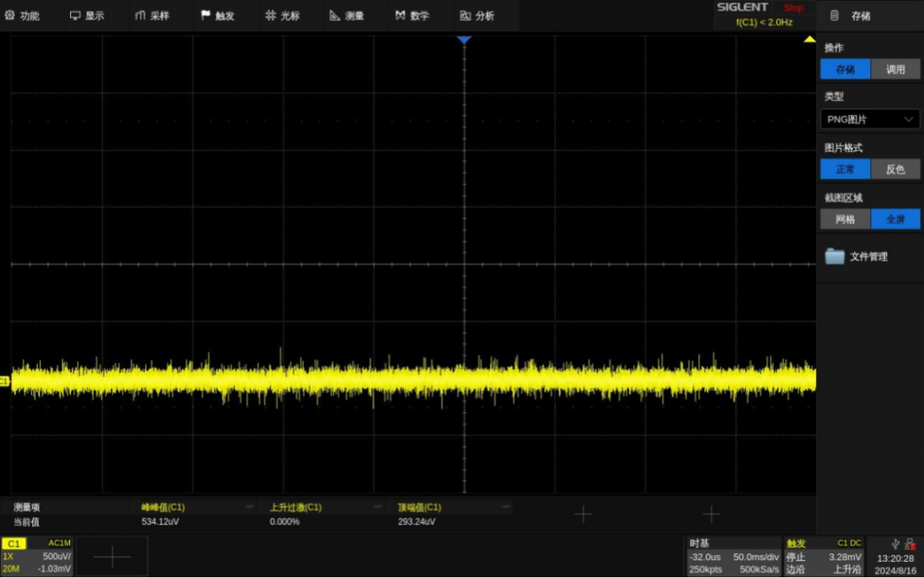Open the 触发 trigger menu
Image resolution: width=924 pixels, height=578 pixels.
(217, 16)
